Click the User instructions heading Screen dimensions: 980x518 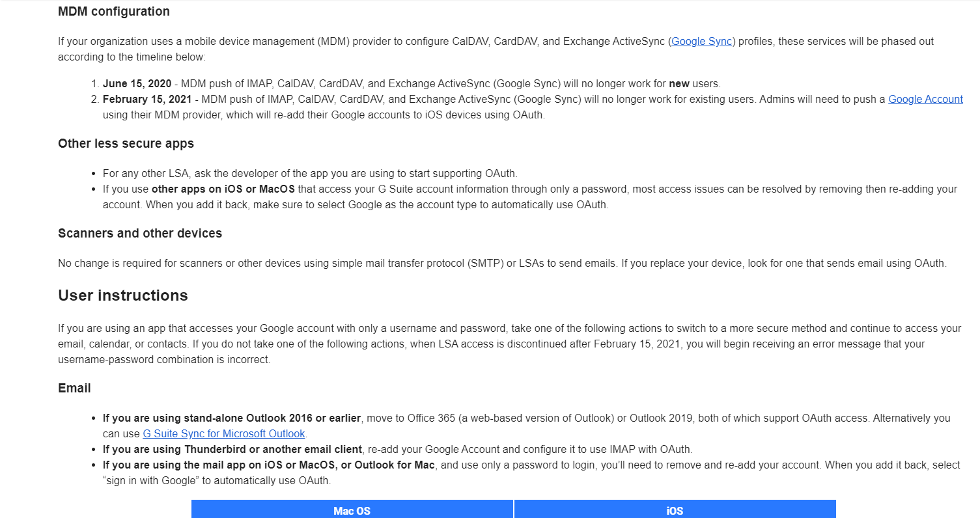(123, 295)
